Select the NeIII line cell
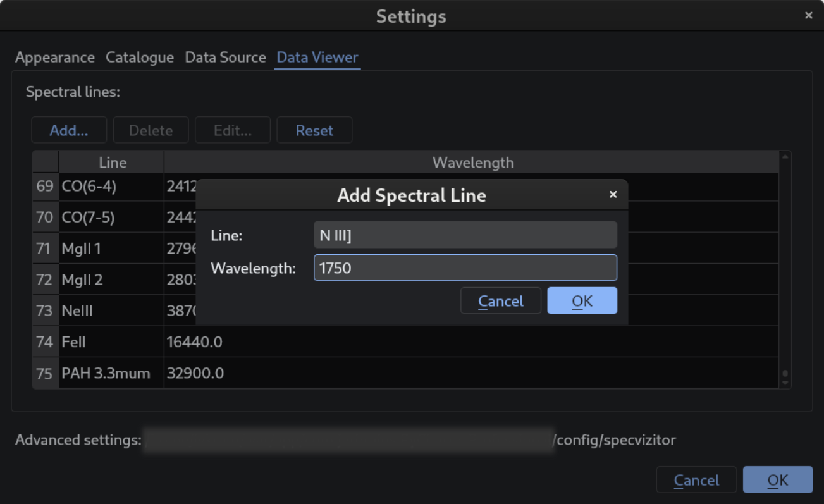 [x=111, y=310]
